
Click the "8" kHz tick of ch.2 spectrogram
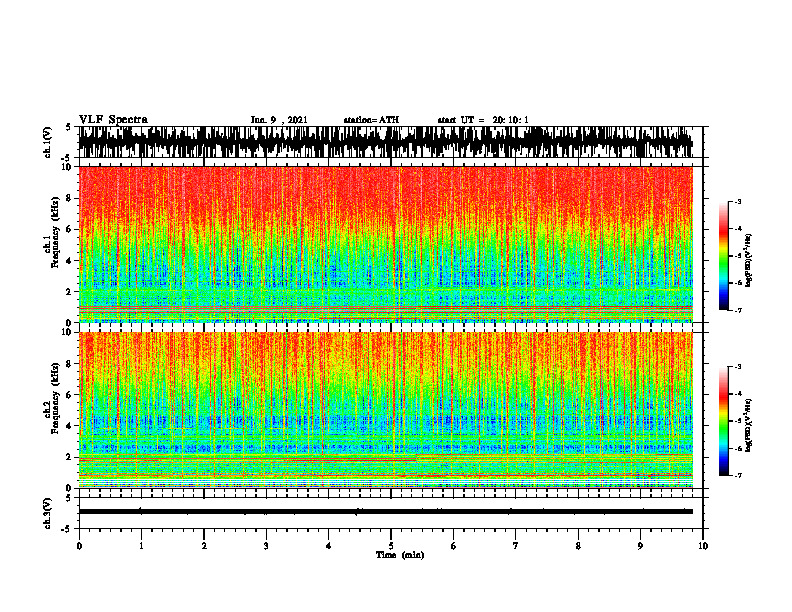coord(69,364)
